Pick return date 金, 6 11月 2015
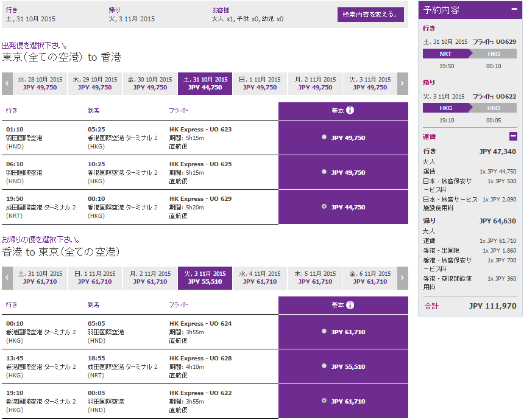The image size is (524, 420). [x=370, y=278]
